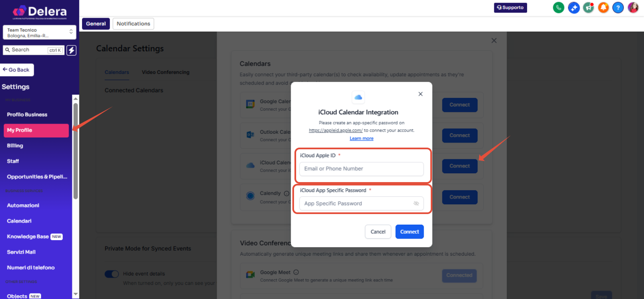Select the Video Conferencing tab
Image resolution: width=644 pixels, height=299 pixels.
click(166, 72)
